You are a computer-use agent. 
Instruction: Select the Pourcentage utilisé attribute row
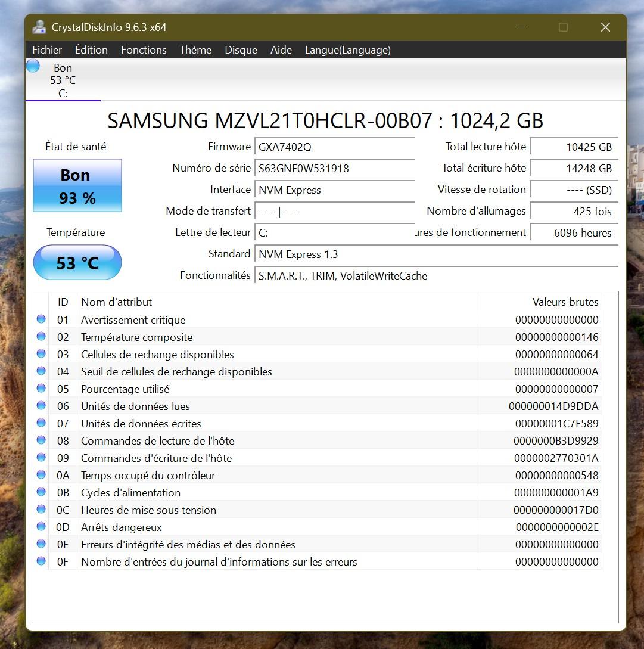click(318, 389)
